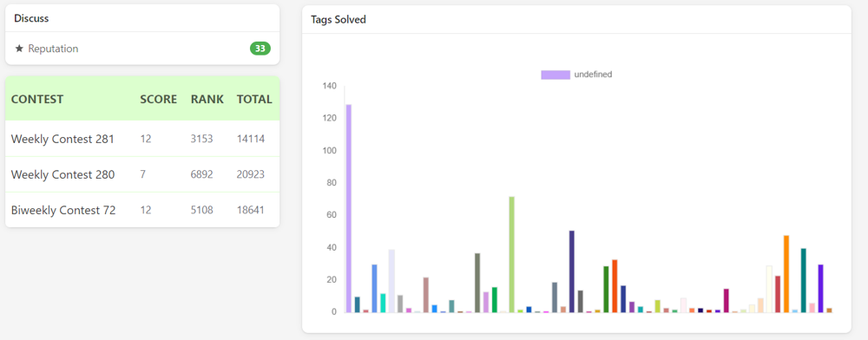Click the Reputation star icon
Viewport: 868px width, 340px height.
pyautogui.click(x=19, y=49)
